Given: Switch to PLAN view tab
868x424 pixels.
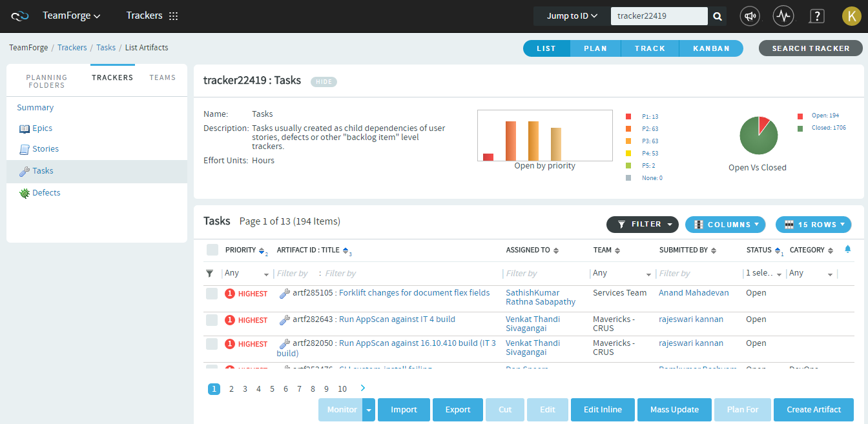Looking at the screenshot, I should tap(595, 48).
